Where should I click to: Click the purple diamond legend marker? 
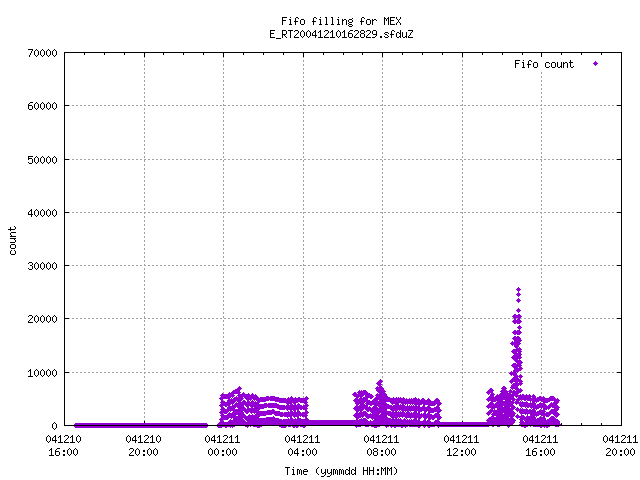[596, 64]
